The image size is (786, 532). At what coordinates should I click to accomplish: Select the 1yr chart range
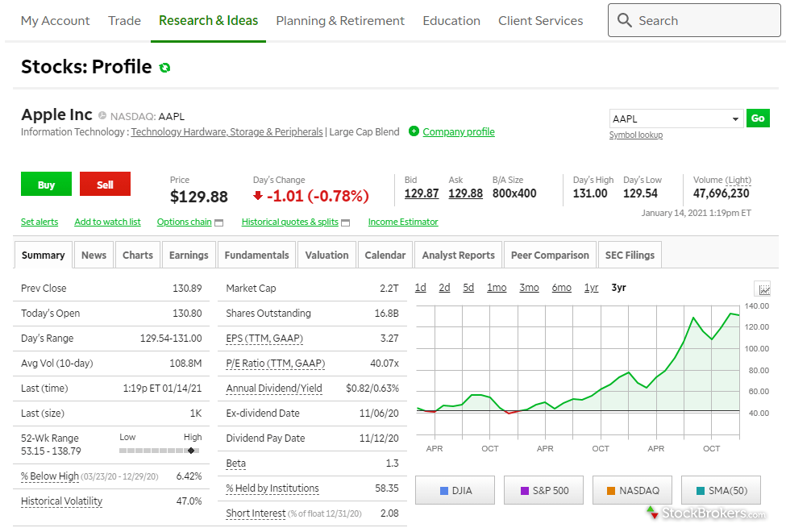click(x=591, y=288)
